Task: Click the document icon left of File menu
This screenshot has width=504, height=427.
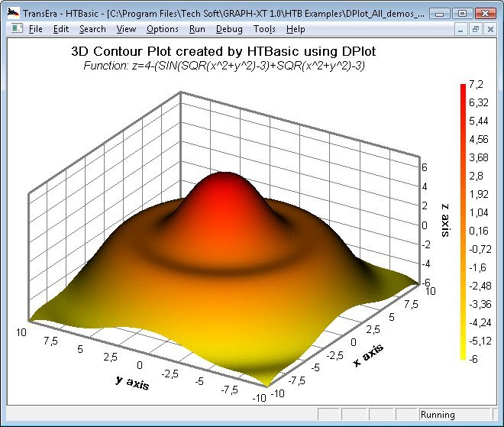Action: click(17, 28)
